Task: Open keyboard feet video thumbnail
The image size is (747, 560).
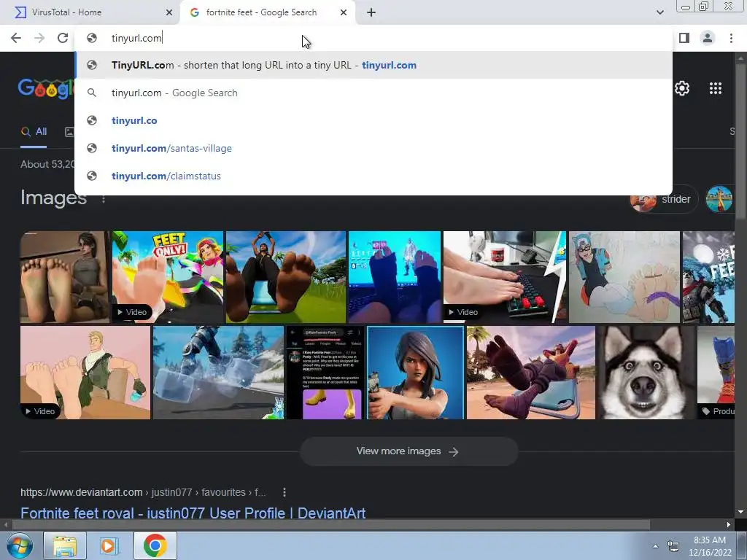Action: point(505,276)
